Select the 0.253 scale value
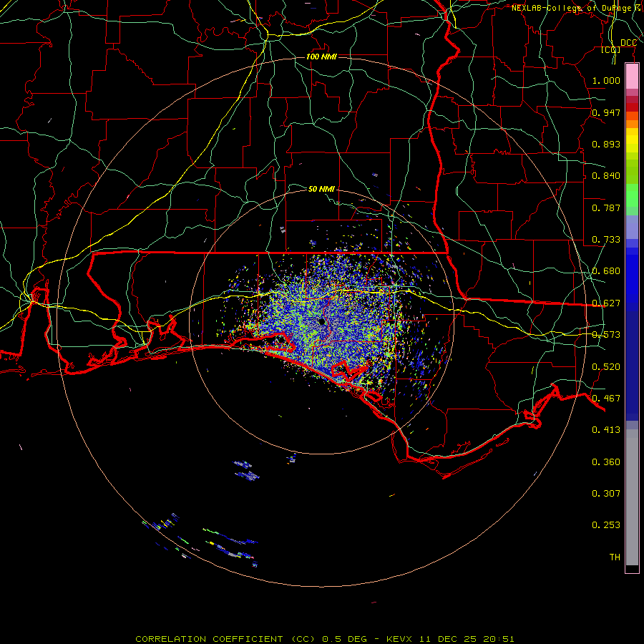The image size is (644, 644). (x=606, y=525)
